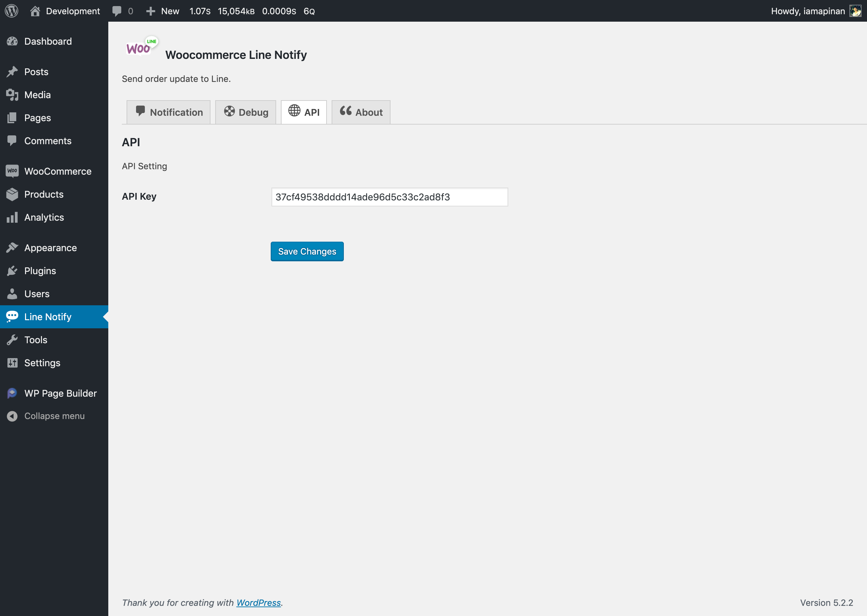Open Tools menu label
The image size is (867, 616).
click(36, 340)
